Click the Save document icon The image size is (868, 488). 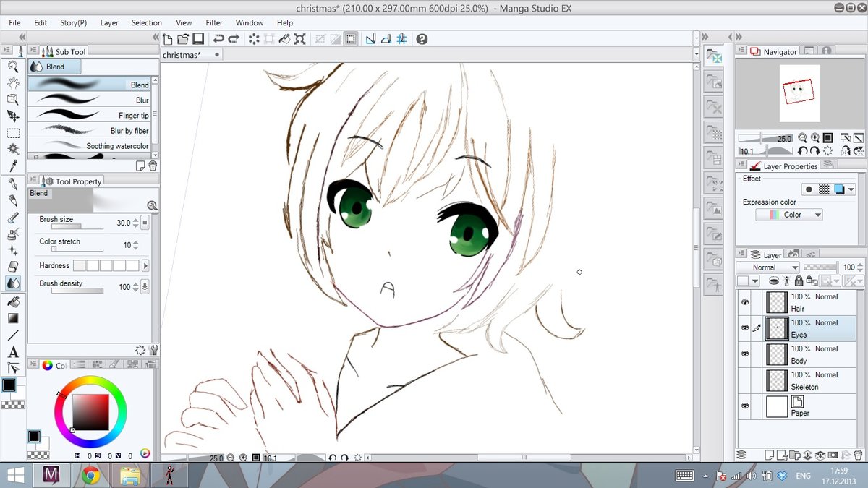pos(198,39)
